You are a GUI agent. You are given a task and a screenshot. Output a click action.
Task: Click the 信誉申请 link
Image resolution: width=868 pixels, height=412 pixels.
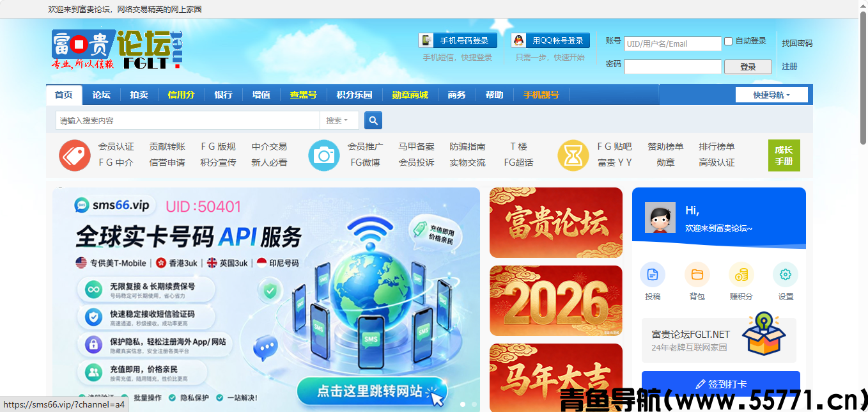coord(167,162)
